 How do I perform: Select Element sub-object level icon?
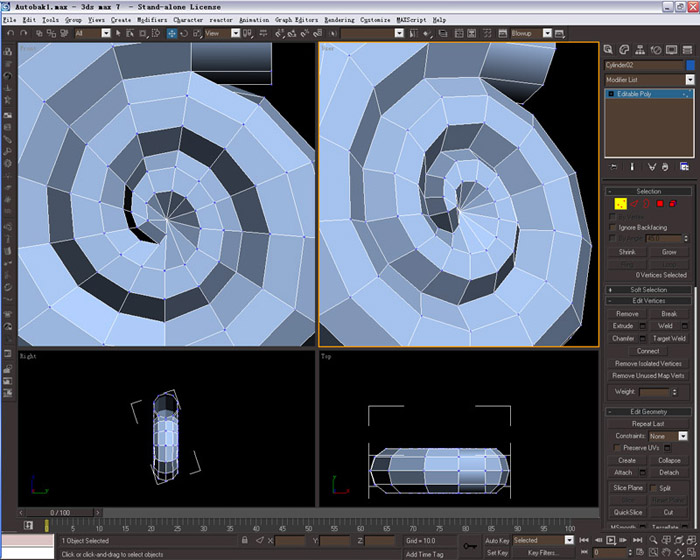pyautogui.click(x=673, y=204)
